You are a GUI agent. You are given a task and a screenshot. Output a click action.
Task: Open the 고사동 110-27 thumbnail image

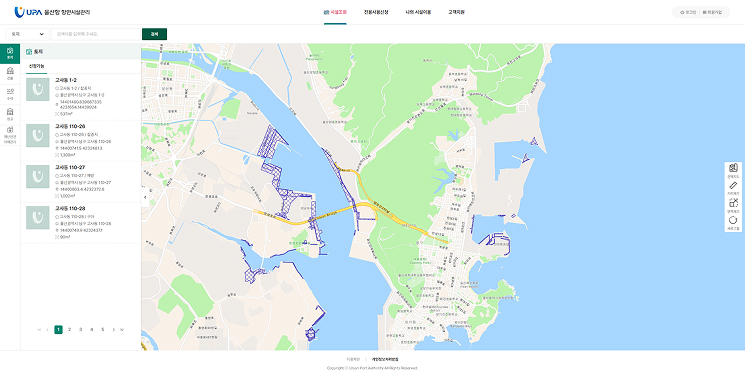[38, 176]
